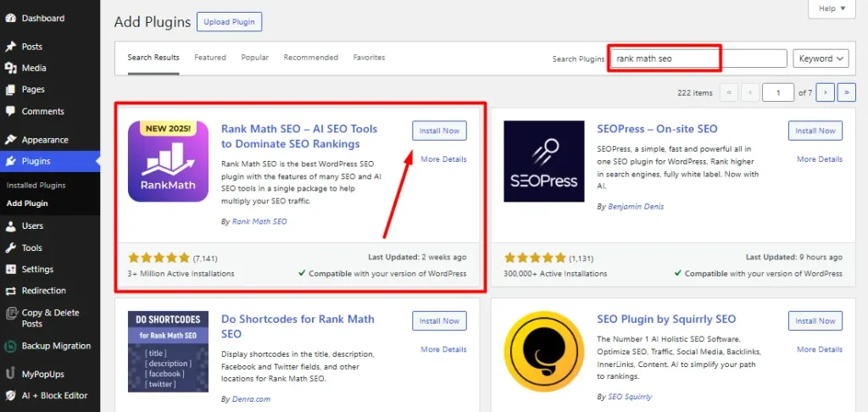
Task: Switch to the Popular tab
Action: (x=254, y=58)
